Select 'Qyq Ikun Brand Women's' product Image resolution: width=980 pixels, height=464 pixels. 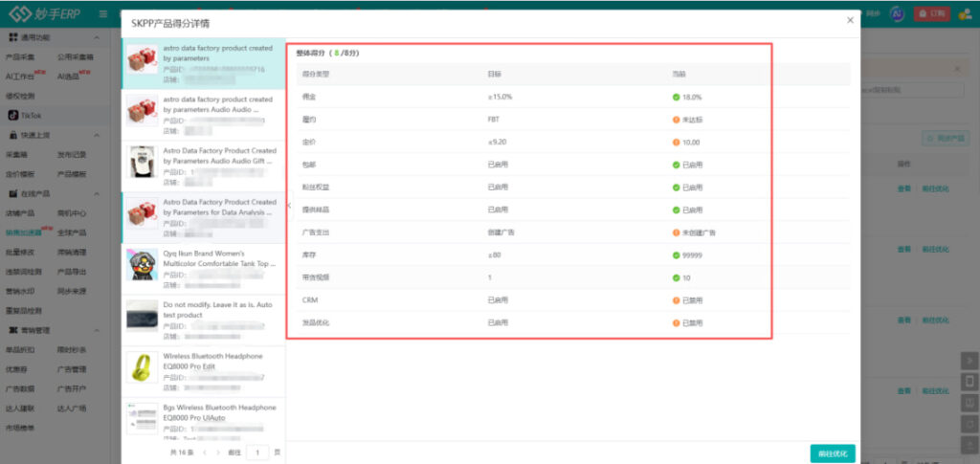(x=203, y=269)
